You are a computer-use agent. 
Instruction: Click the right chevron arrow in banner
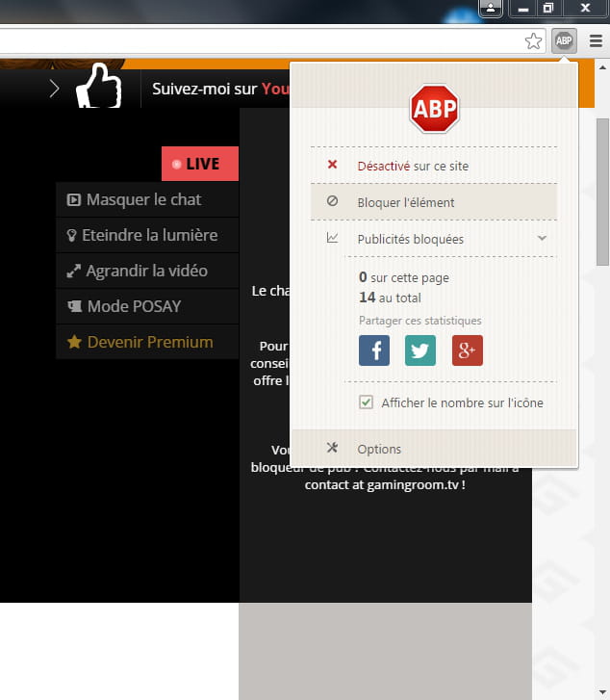(54, 89)
